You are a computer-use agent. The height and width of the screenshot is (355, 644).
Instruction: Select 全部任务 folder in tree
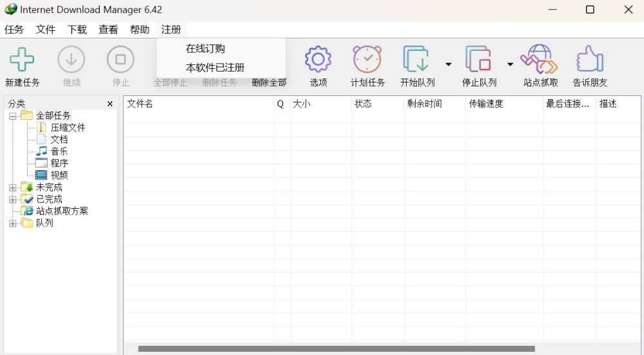[54, 116]
